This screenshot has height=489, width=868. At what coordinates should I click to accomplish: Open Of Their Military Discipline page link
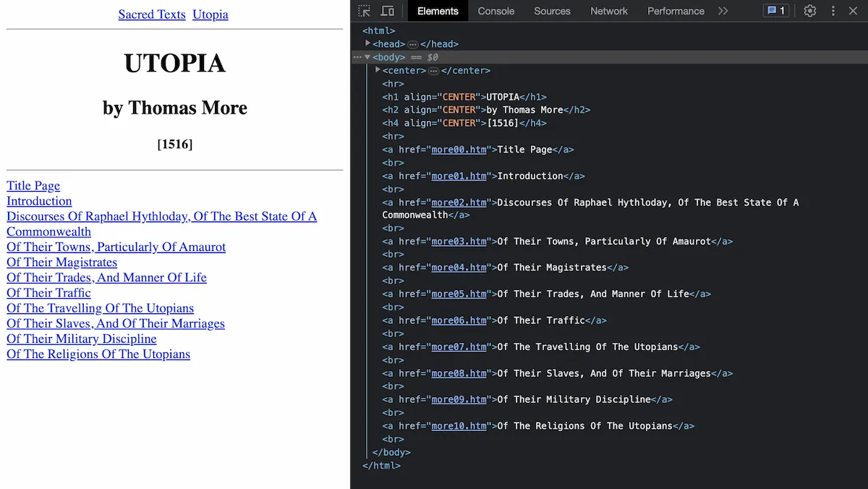tap(82, 339)
